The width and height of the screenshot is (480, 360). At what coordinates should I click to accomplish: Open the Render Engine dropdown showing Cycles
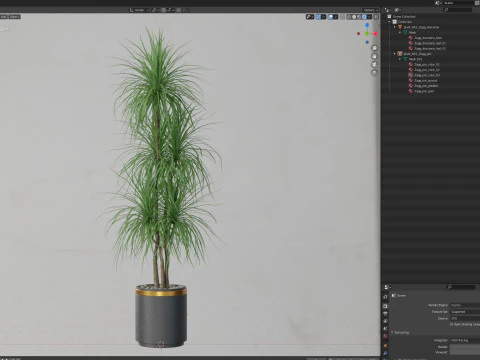tap(465, 305)
